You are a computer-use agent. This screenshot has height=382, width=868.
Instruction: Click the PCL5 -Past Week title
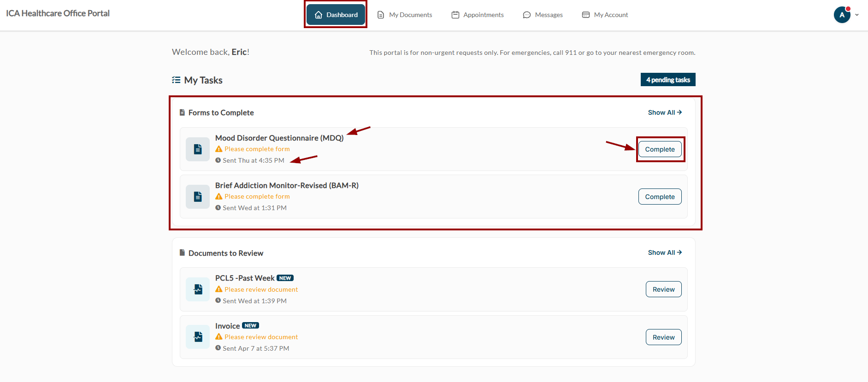(x=245, y=278)
